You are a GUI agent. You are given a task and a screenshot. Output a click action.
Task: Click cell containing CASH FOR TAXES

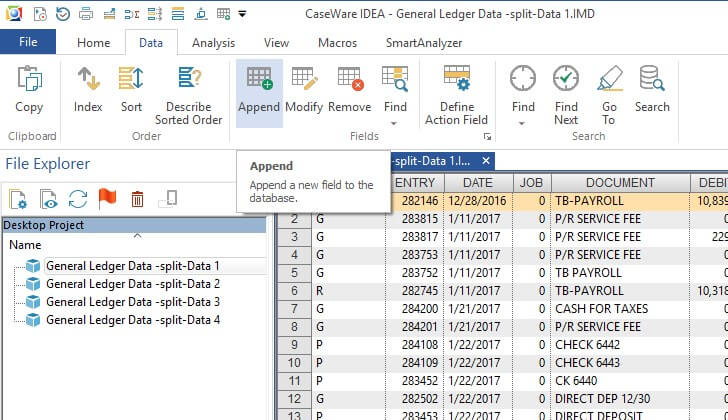620,309
